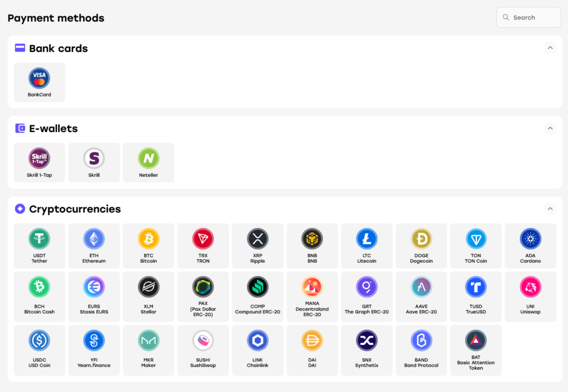The width and height of the screenshot is (568, 392).
Task: Select SUSHI SushiSwap token
Action: pyautogui.click(x=203, y=350)
